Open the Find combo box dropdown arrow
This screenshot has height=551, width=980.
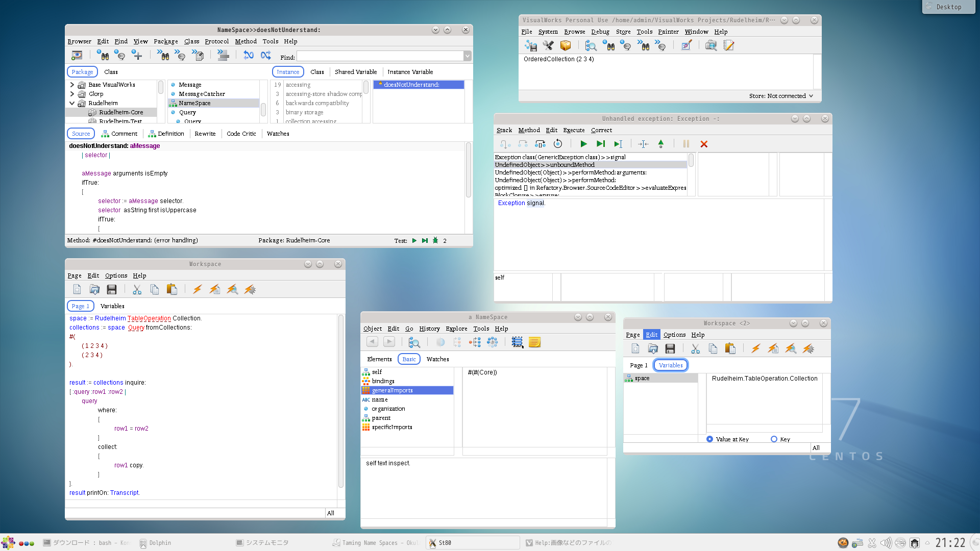(467, 57)
